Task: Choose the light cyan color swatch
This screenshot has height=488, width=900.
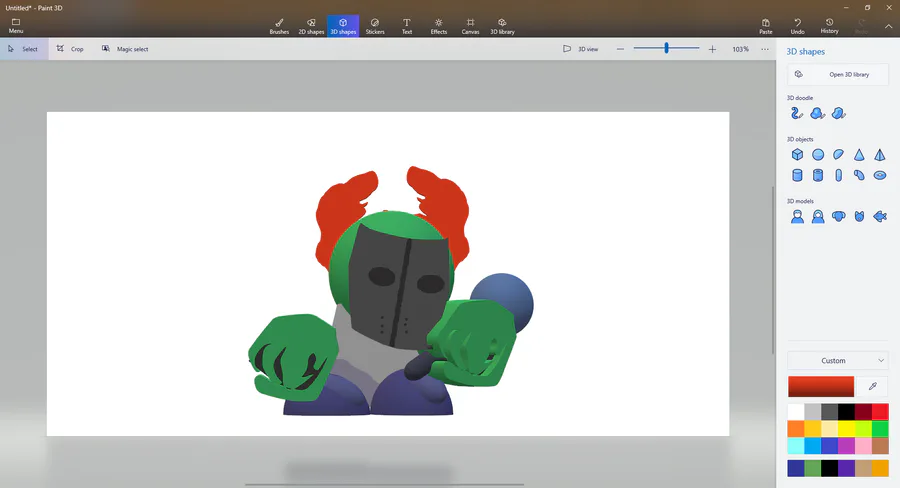Action: point(796,446)
